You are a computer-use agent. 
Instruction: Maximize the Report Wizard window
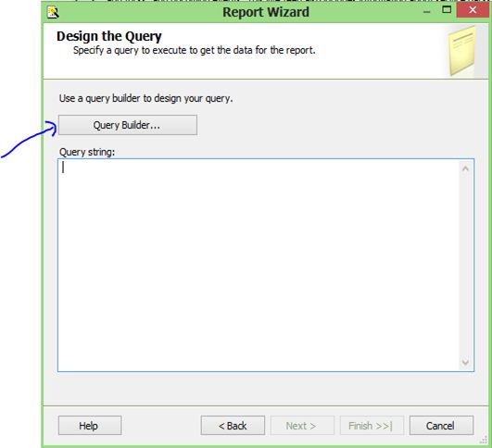pyautogui.click(x=447, y=10)
